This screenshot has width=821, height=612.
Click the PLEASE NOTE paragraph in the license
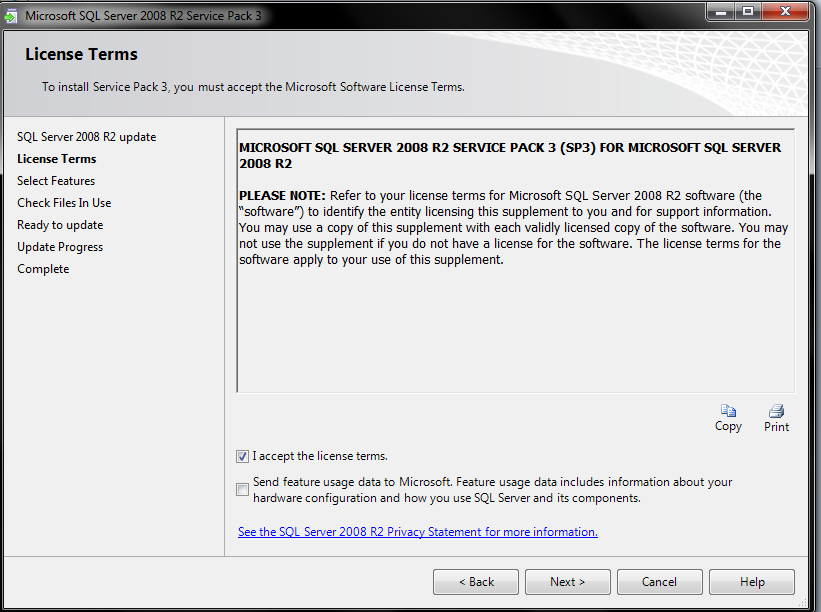click(x=514, y=228)
